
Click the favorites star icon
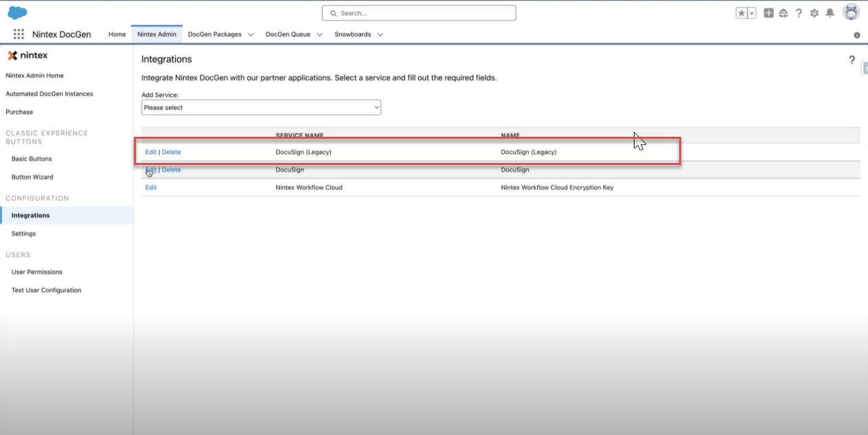click(x=741, y=13)
